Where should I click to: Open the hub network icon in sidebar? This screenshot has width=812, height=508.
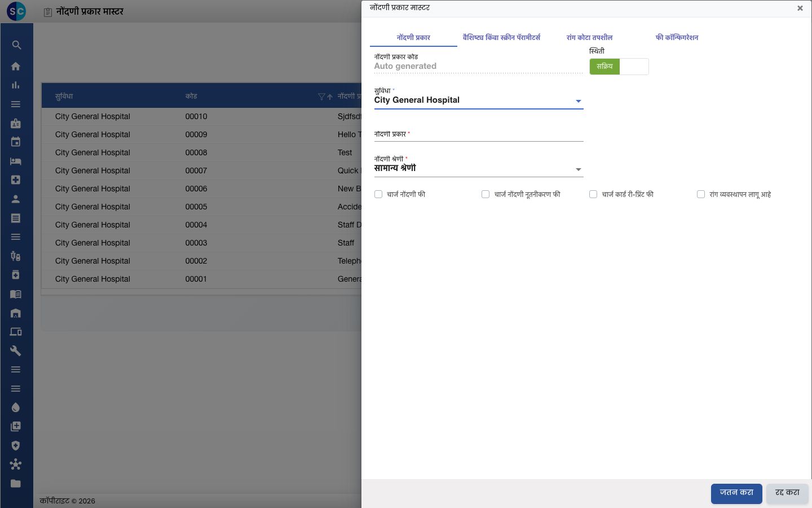coord(16,464)
